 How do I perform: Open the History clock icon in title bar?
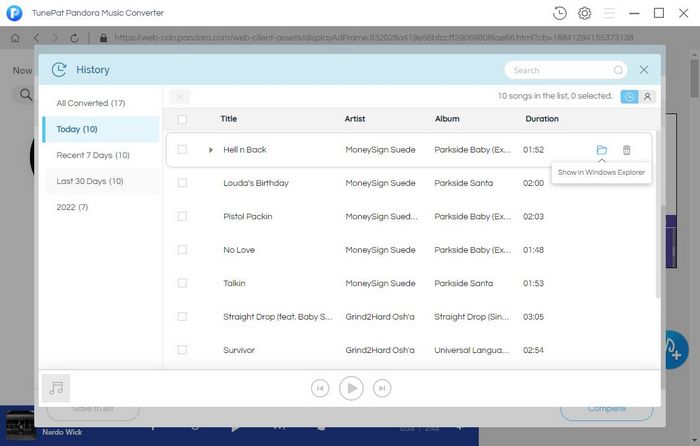[559, 13]
